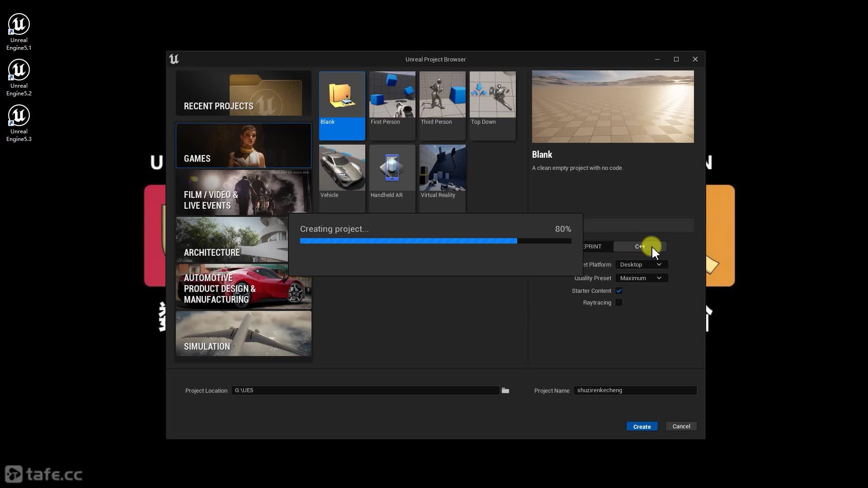
Task: Open the Quality Preset Maximum dropdown
Action: (x=642, y=278)
